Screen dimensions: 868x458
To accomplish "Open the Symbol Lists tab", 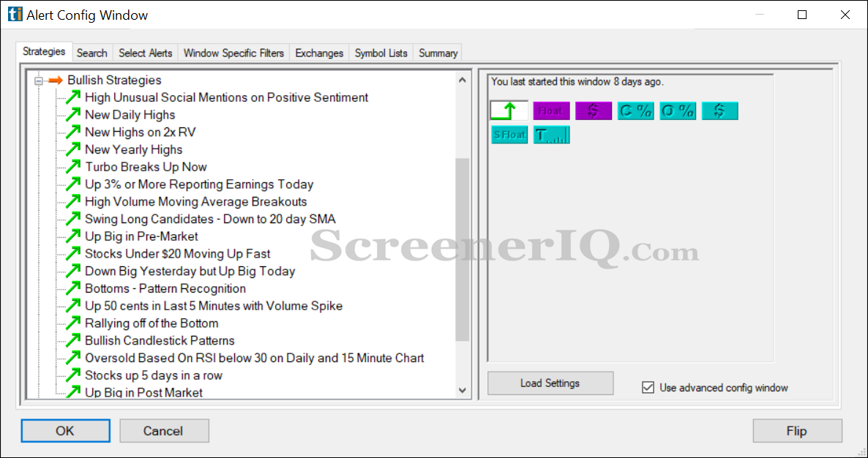I will pos(381,53).
